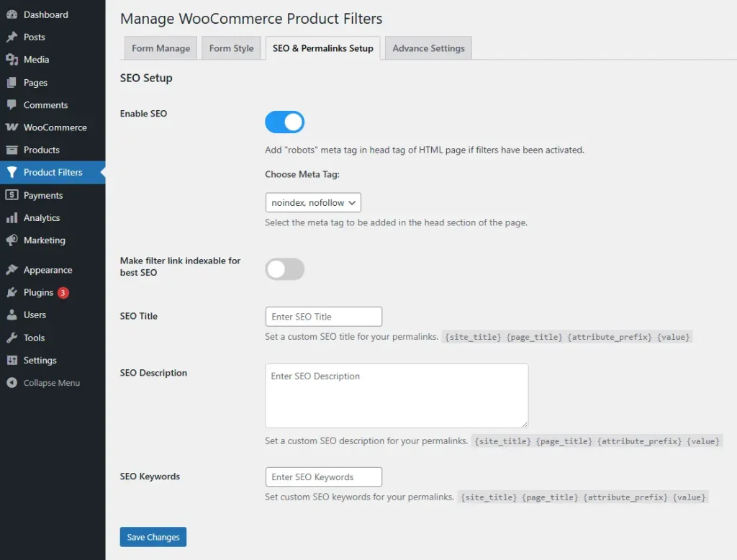This screenshot has height=560, width=737.
Task: Click {value} tag under SEO Keywords
Action: pos(689,497)
